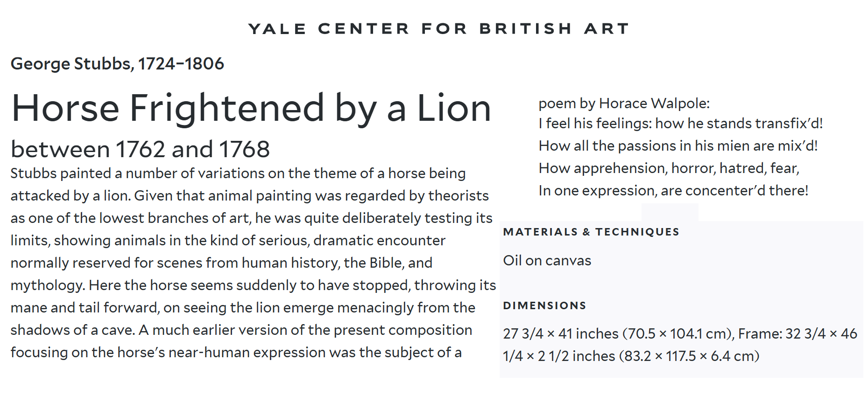
Task: Click the Yale Center for British Art header
Action: [x=438, y=29]
